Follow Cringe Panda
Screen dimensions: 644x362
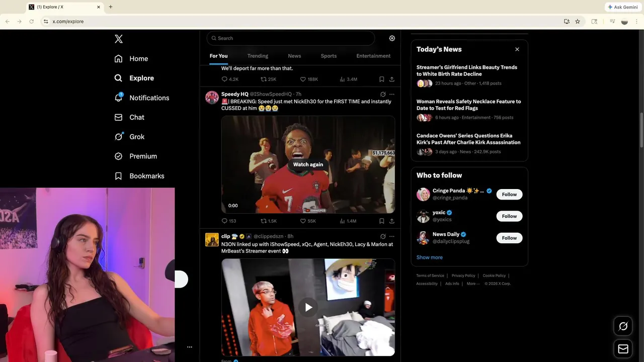point(509,195)
